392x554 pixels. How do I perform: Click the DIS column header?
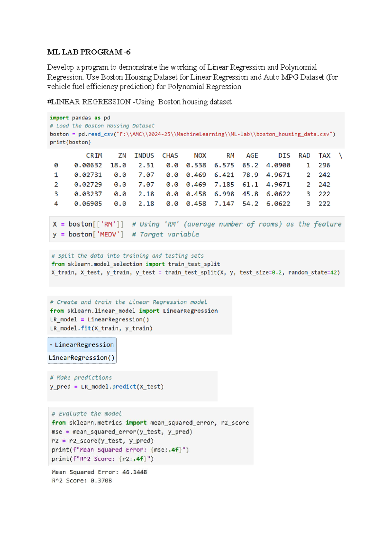click(x=284, y=156)
